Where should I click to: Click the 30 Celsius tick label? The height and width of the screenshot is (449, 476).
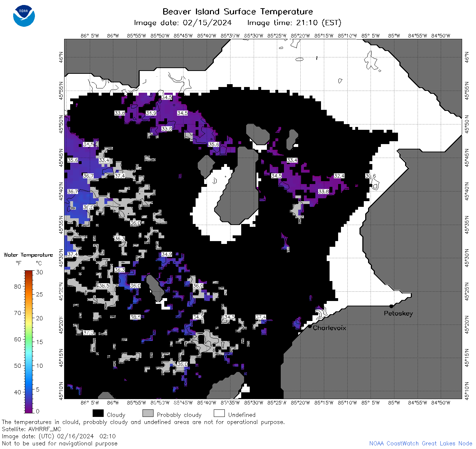(40, 272)
